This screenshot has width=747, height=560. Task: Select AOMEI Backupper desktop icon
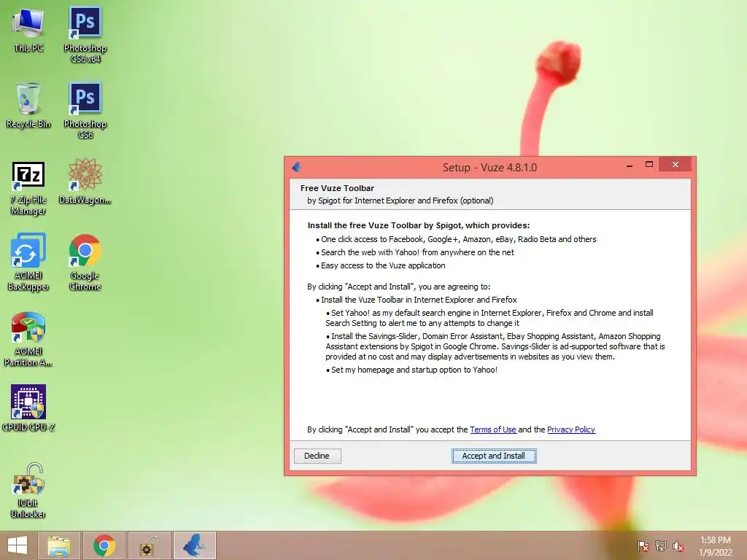coord(28,262)
